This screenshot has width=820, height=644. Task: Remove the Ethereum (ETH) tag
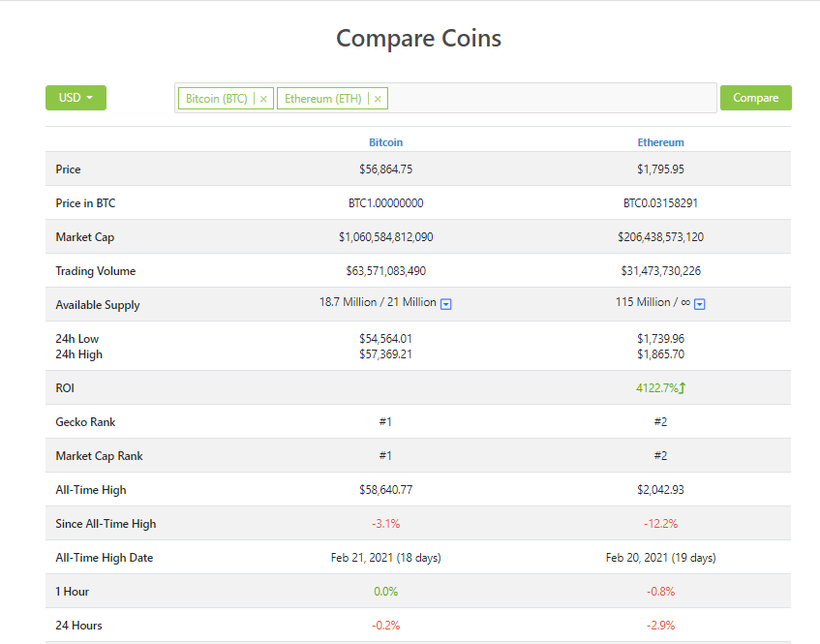pos(378,99)
